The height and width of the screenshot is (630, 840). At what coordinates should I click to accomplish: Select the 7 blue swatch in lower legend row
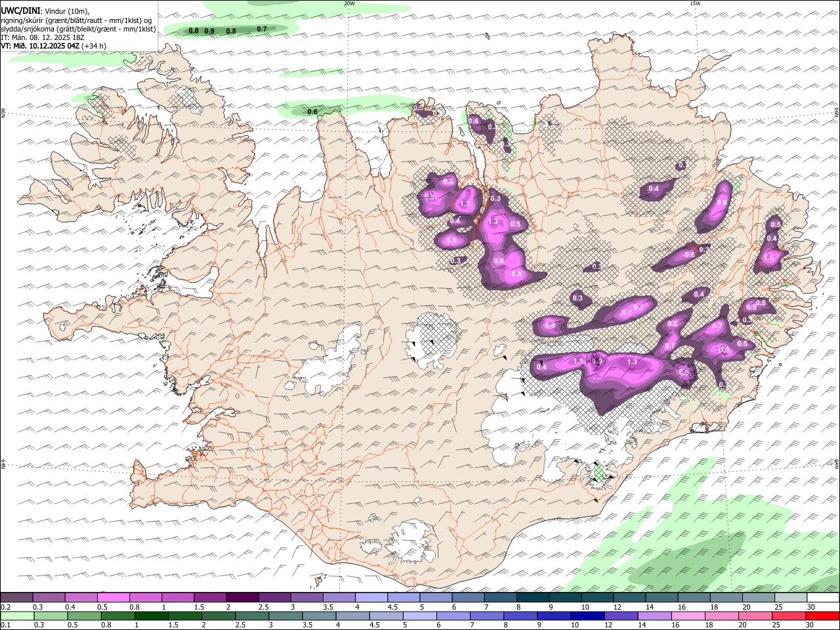click(x=487, y=616)
